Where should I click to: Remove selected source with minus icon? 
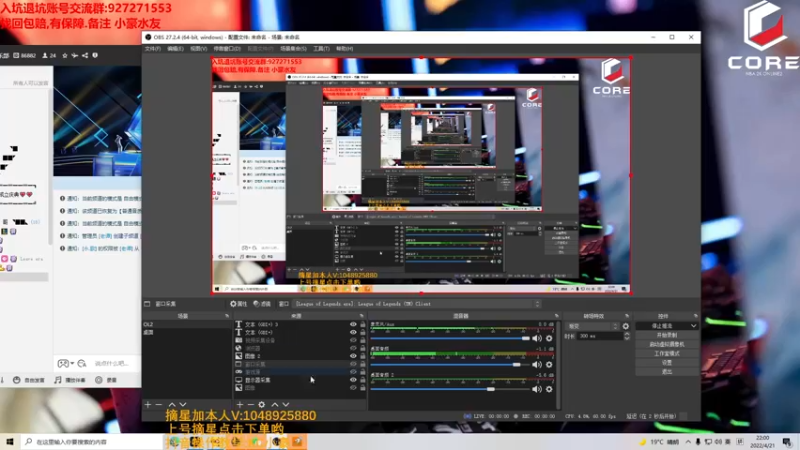[250, 405]
